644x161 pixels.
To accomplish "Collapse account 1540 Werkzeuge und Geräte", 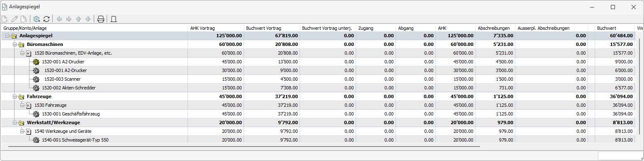I will 22,131.
